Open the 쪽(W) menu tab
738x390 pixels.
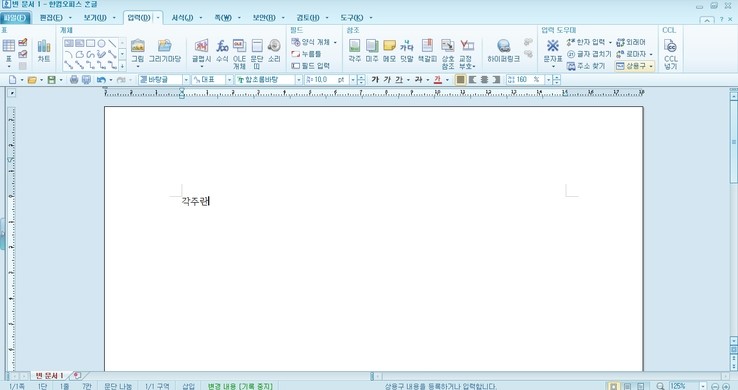[223, 18]
